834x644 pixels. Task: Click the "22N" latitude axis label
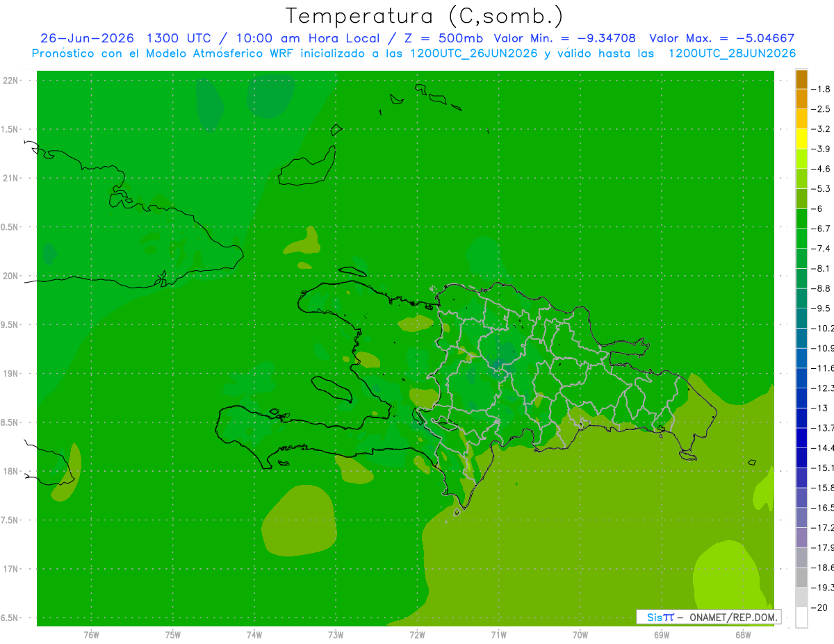click(x=11, y=81)
